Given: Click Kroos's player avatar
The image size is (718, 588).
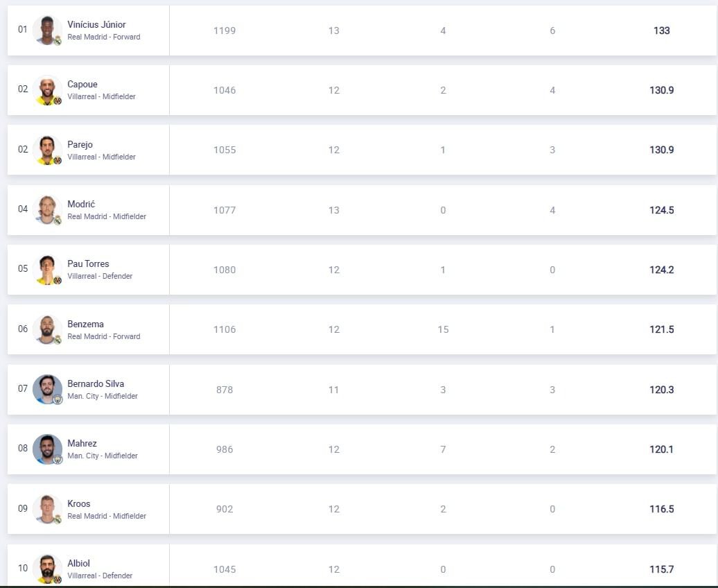Looking at the screenshot, I should point(47,509).
